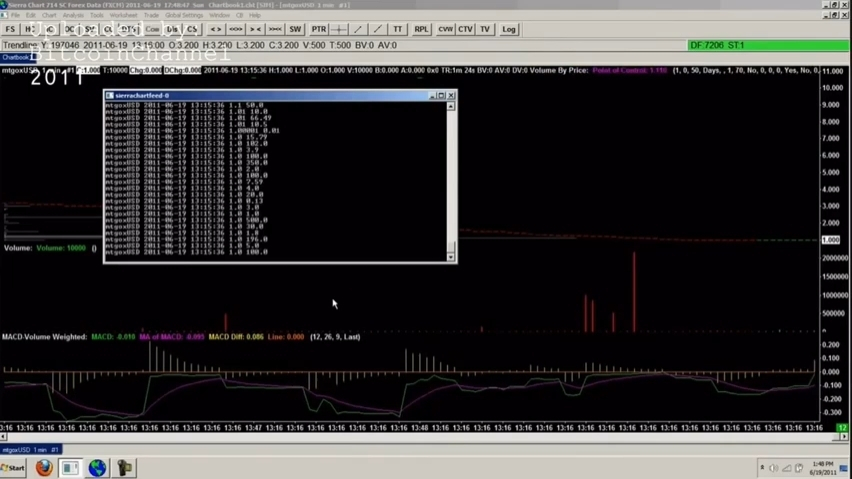Click the 13:47 time axis label
852x479 pixels.
(x=254, y=428)
